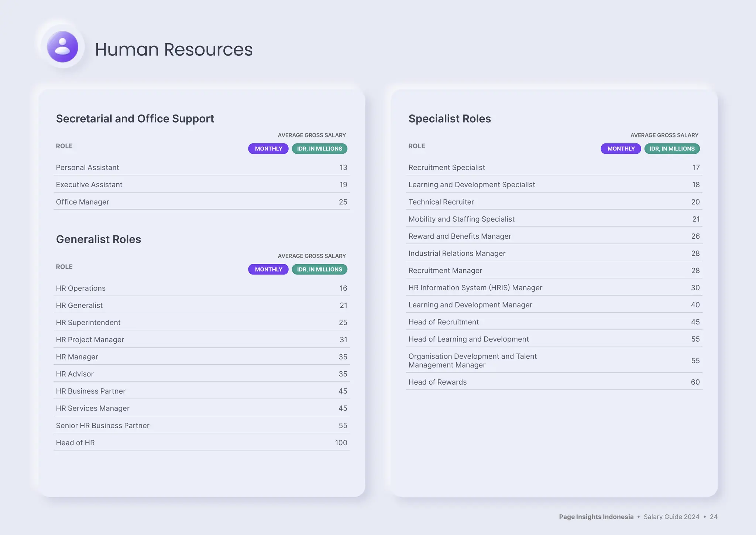Click salary value 31 for HR Project Manager
This screenshot has height=535, width=756.
343,340
